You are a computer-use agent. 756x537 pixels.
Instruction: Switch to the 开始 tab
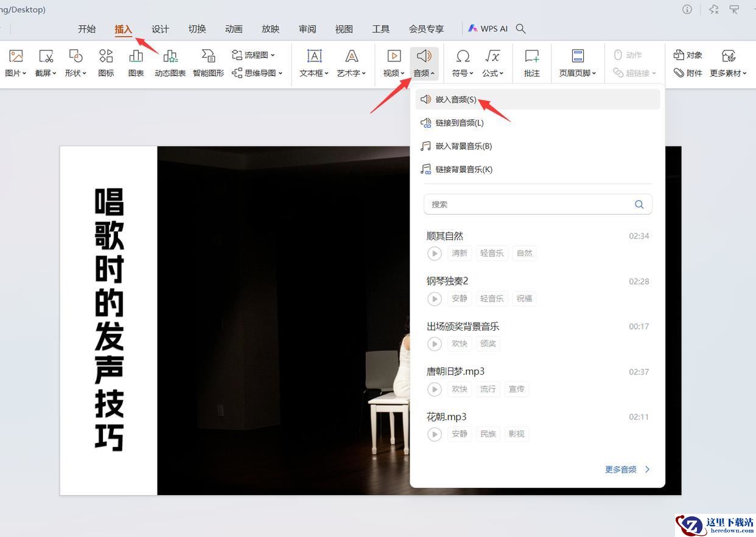(x=86, y=29)
